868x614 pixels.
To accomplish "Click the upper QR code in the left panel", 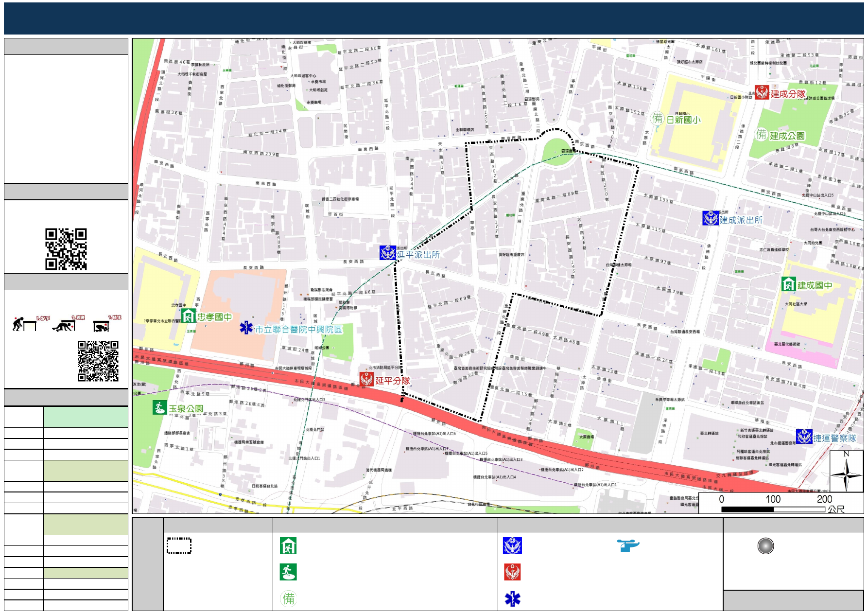I will point(66,249).
